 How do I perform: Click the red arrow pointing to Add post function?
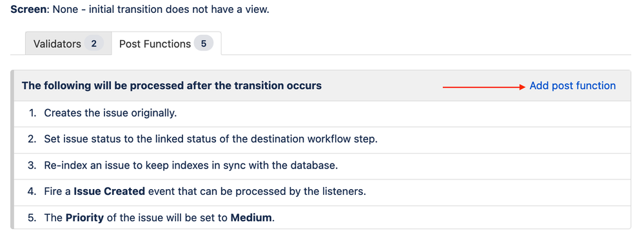point(484,86)
